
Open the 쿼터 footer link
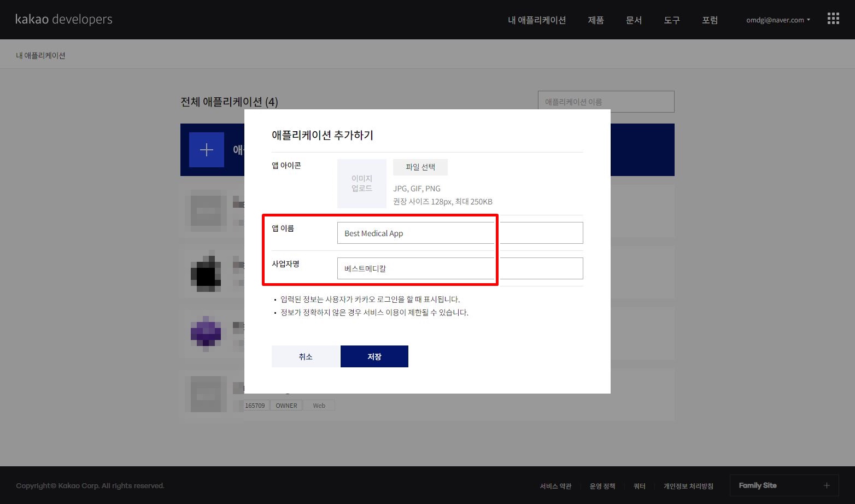(x=640, y=486)
